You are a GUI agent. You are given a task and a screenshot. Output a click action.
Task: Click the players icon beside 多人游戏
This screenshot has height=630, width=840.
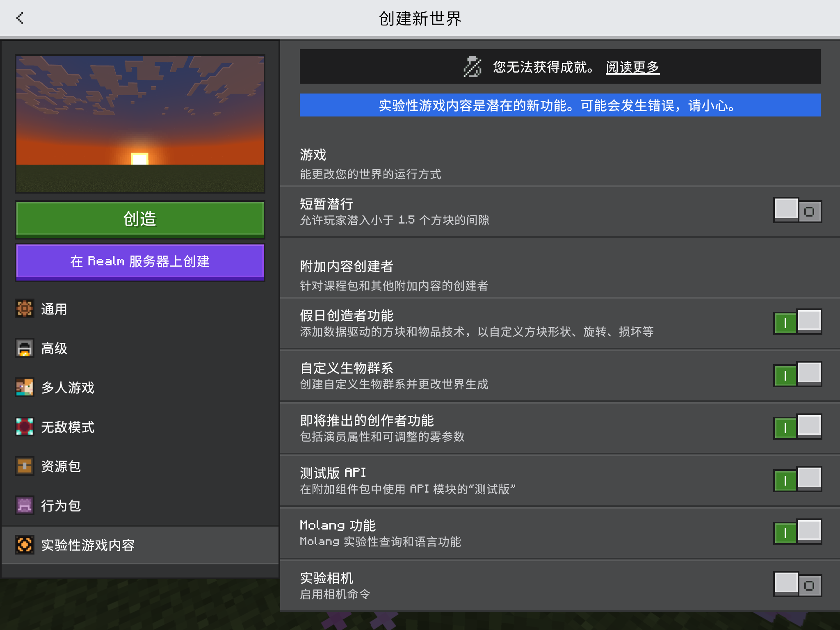click(25, 387)
